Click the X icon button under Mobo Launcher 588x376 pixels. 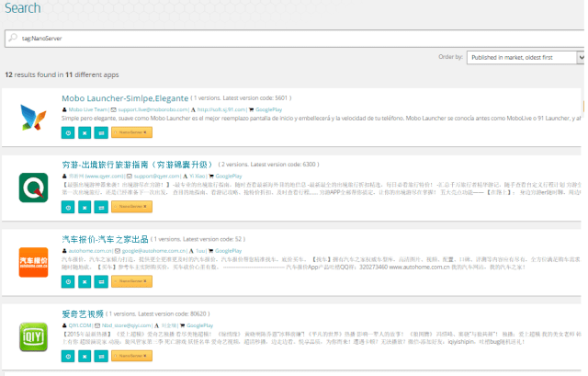pos(85,131)
